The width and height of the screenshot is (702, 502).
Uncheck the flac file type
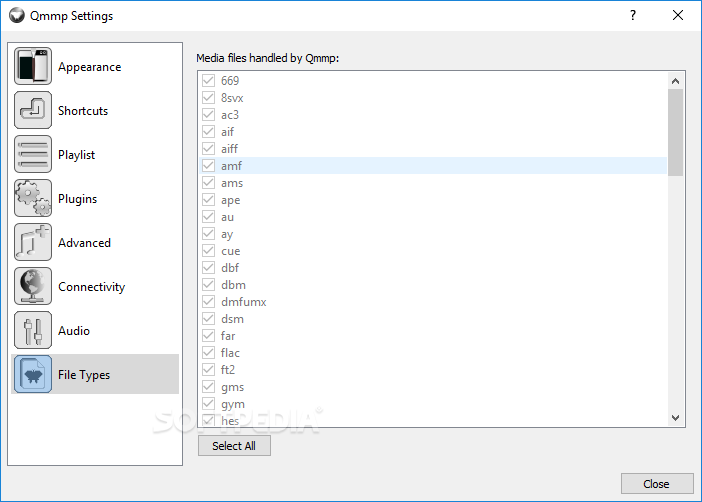[x=208, y=353]
